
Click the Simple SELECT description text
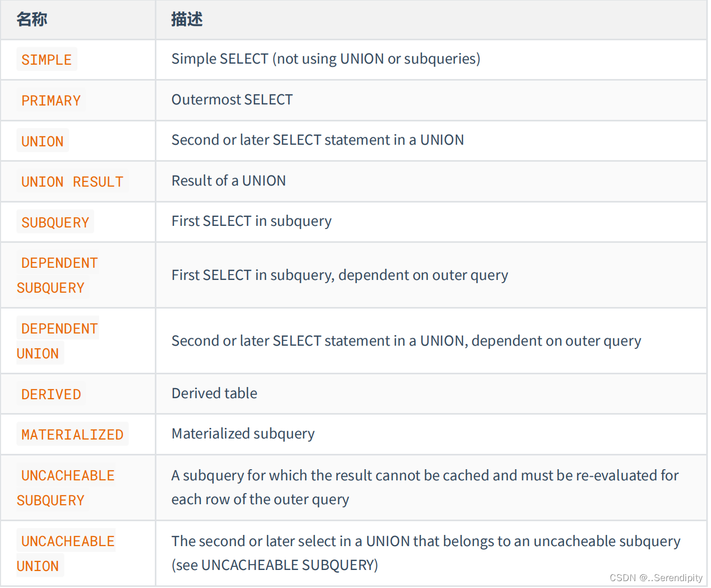point(326,59)
